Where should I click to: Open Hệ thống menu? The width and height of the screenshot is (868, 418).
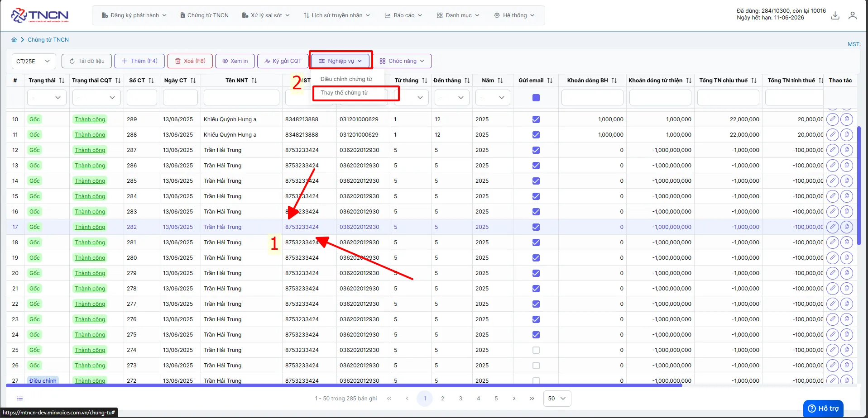click(514, 15)
